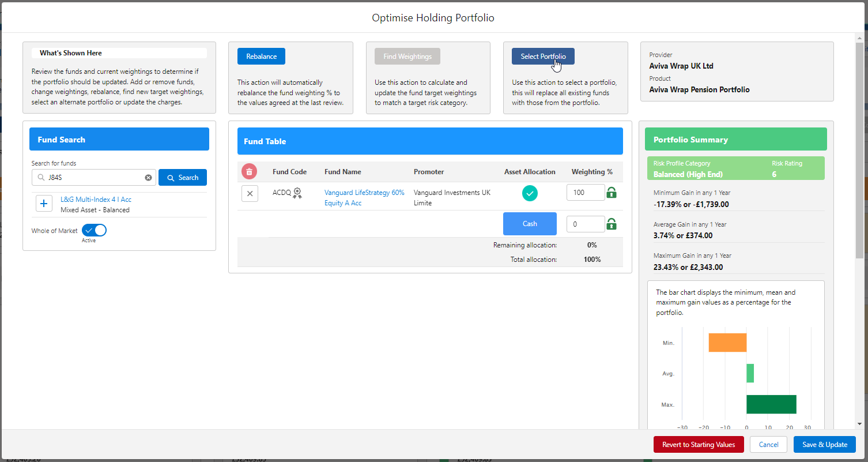868x462 pixels.
Task: Edit the Cash weighting percent field
Action: click(586, 224)
